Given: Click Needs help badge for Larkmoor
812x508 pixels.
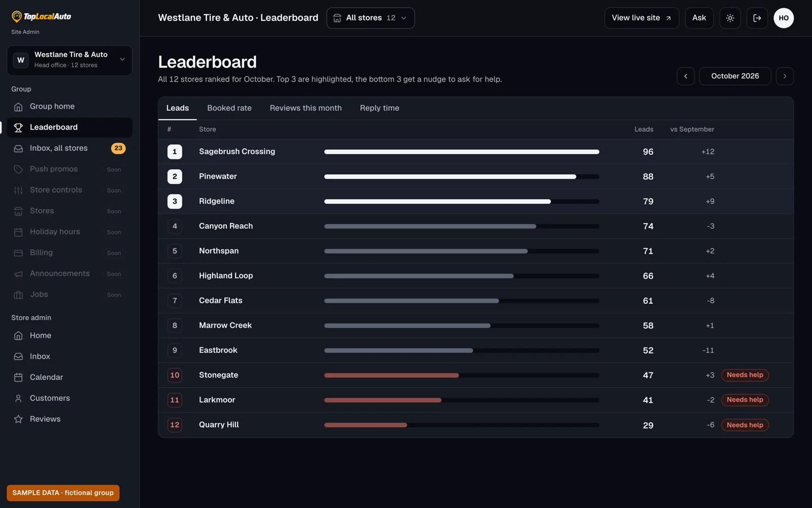Looking at the screenshot, I should point(745,400).
